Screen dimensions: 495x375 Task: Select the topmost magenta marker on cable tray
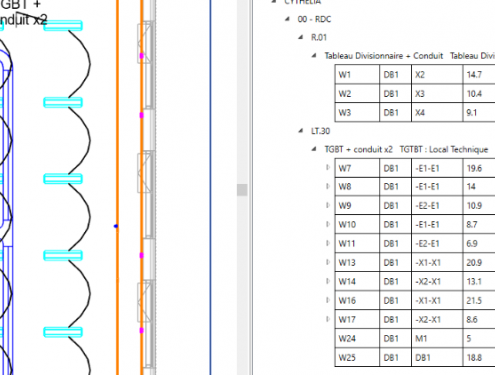141,56
